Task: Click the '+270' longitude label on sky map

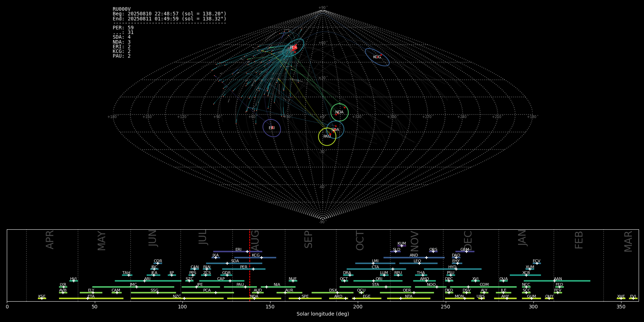Action: tap(427, 117)
